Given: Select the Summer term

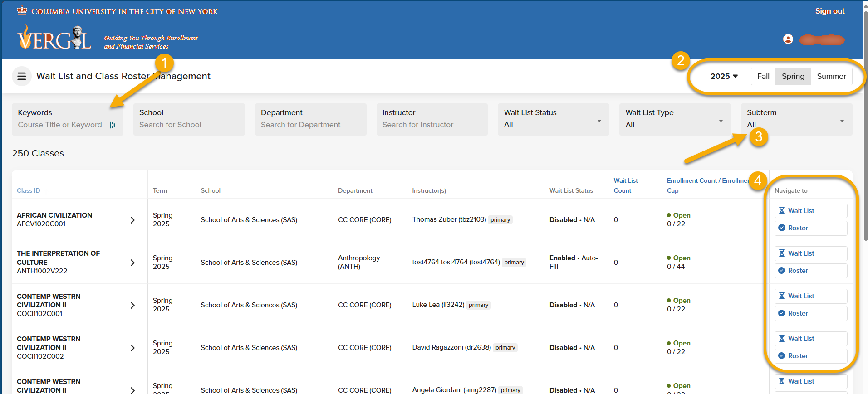Looking at the screenshot, I should pyautogui.click(x=831, y=76).
